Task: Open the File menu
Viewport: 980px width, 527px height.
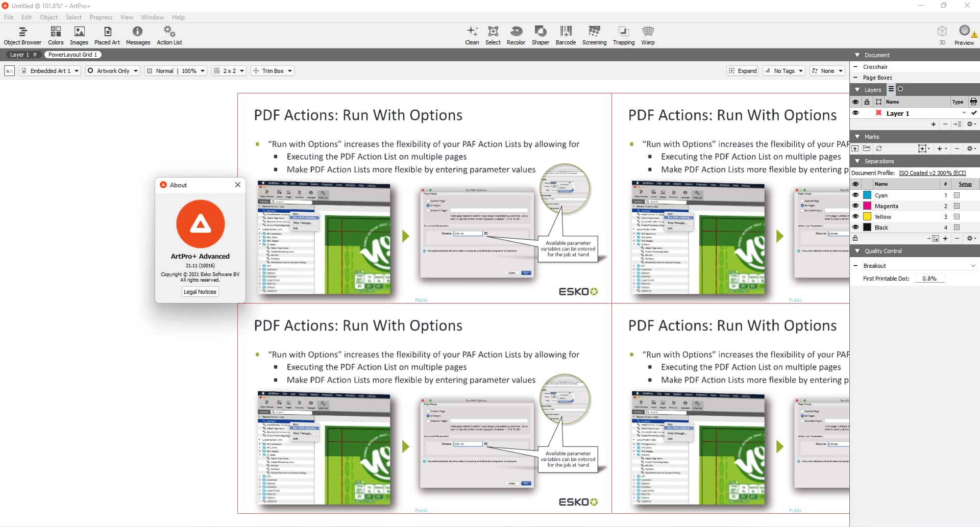Action: 9,17
